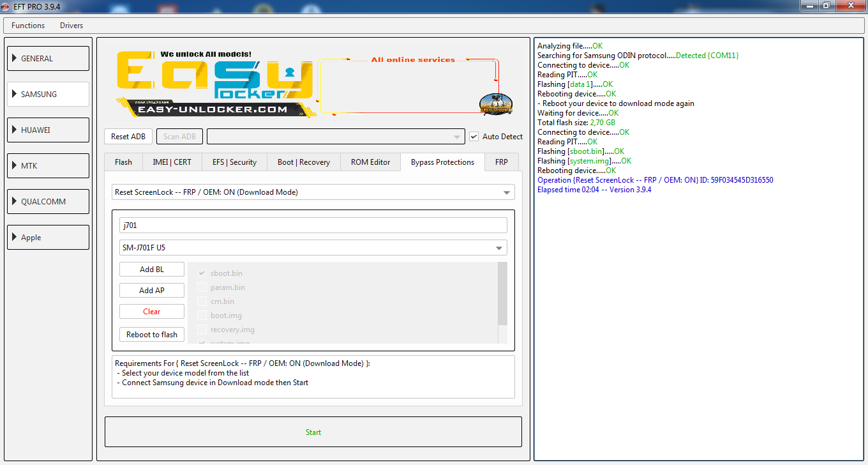Expand the HUAWEI section
The image size is (868, 465).
48,130
